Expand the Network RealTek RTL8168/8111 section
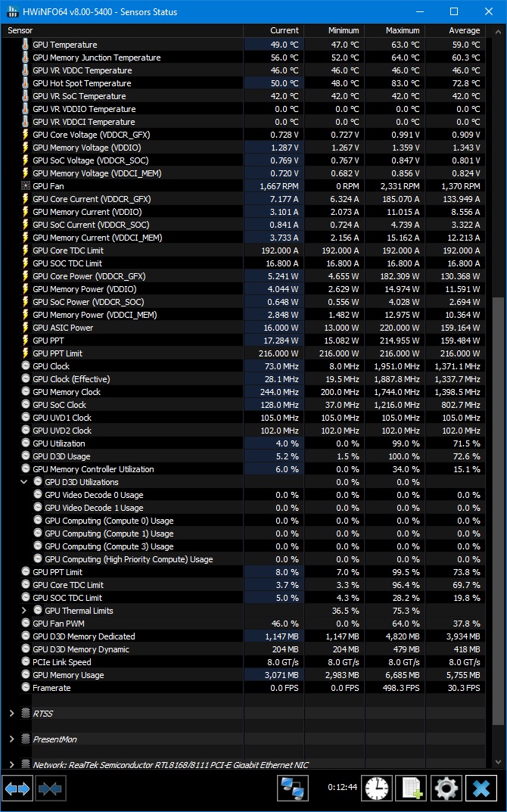The width and height of the screenshot is (507, 812). coord(11,764)
